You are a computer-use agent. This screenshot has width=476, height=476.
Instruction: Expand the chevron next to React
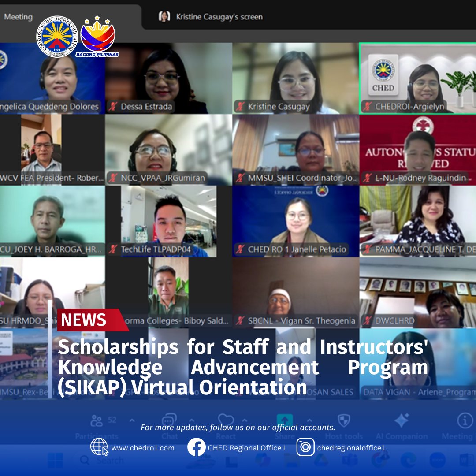245,420
